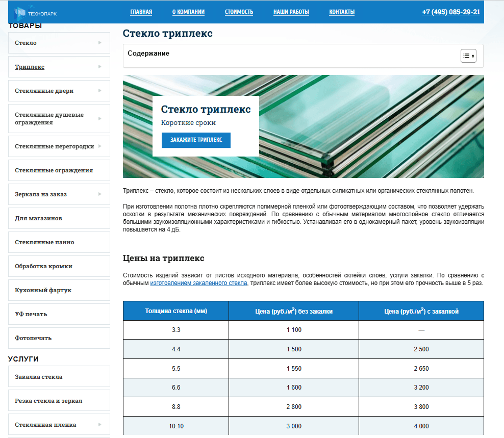Expand the Стеклянные двери arrow

click(99, 91)
